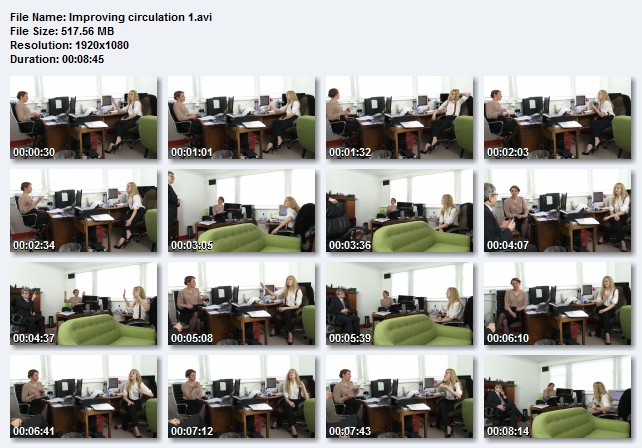The width and height of the screenshot is (642, 448).
Task: Select the frame at 00:07:12
Action: [x=242, y=396]
